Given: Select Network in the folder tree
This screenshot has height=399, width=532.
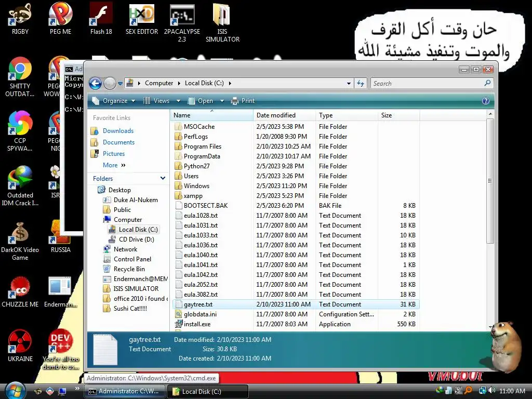Looking at the screenshot, I should (x=125, y=249).
